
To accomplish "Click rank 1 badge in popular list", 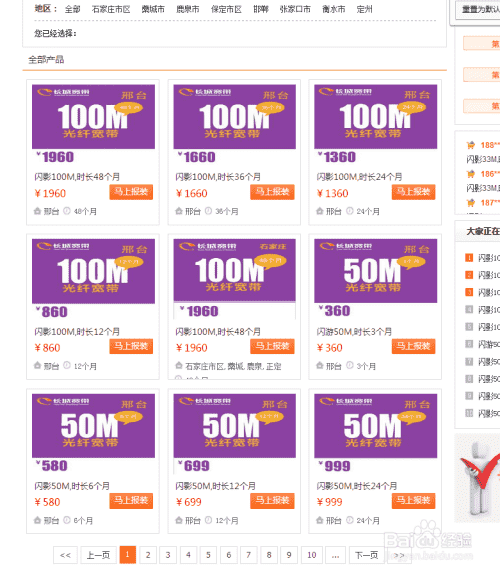I will coord(469,258).
